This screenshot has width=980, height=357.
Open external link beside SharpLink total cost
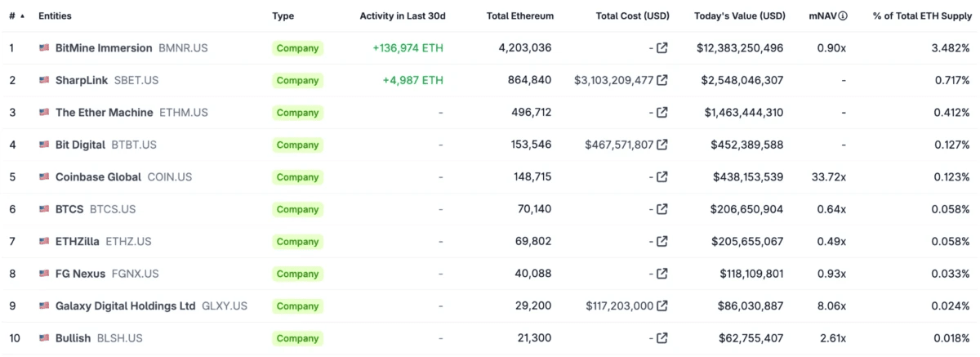tap(662, 80)
